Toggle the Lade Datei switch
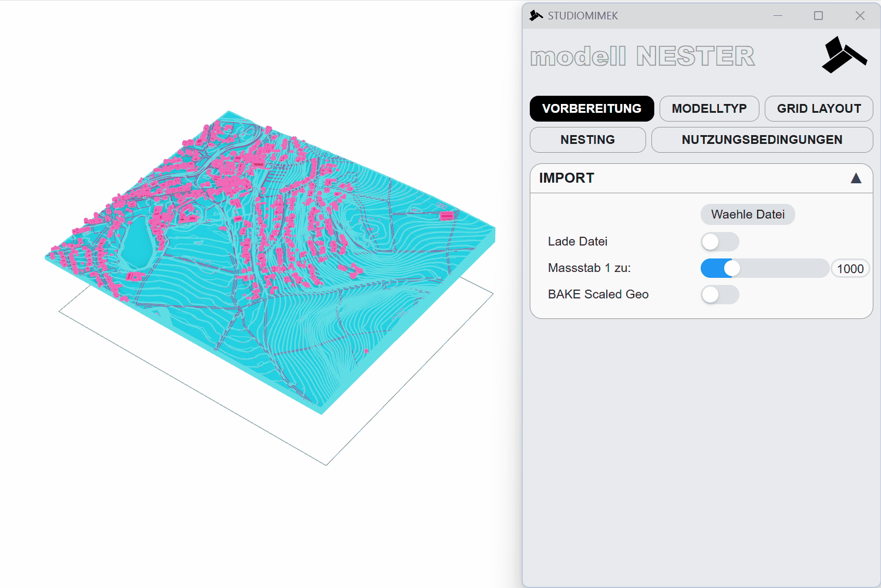The image size is (881, 588). point(720,241)
